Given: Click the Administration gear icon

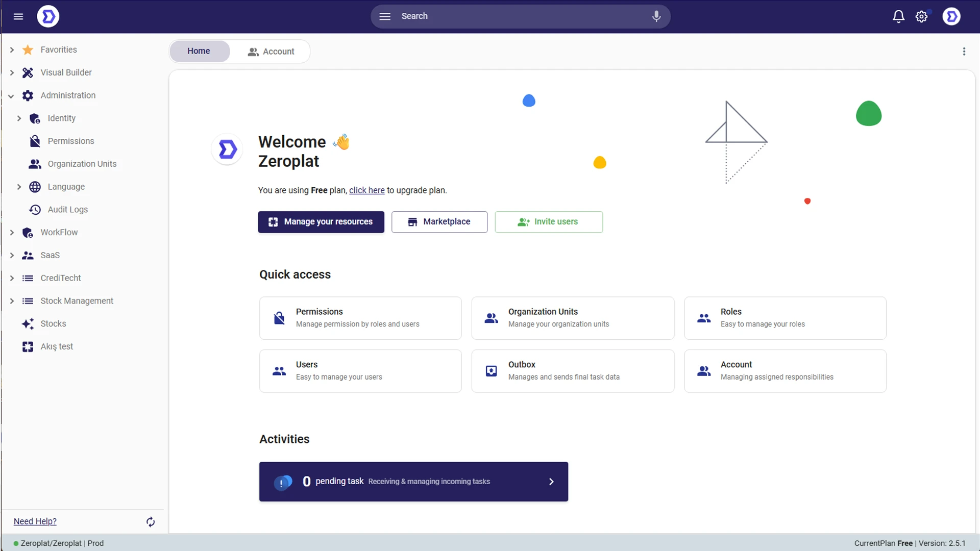Looking at the screenshot, I should (x=28, y=95).
